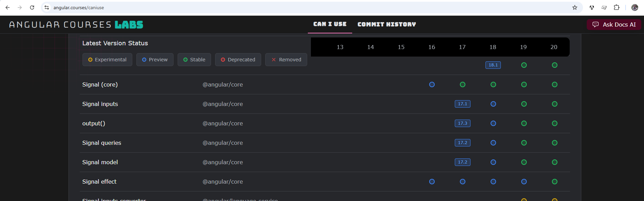
Task: Click the 18.1 version badge
Action: (x=493, y=65)
